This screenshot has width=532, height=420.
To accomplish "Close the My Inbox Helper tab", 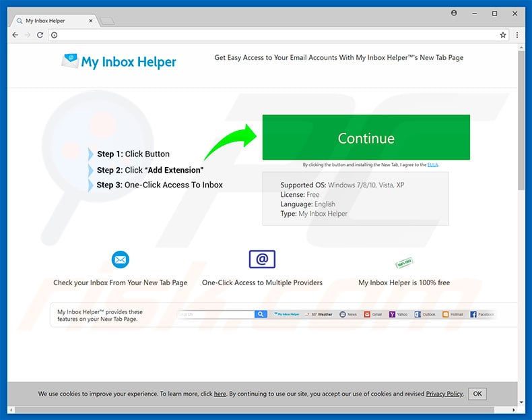I will point(91,21).
